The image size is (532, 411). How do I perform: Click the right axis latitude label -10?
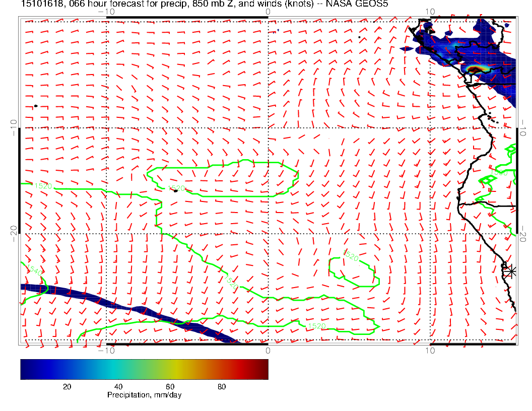coord(523,124)
